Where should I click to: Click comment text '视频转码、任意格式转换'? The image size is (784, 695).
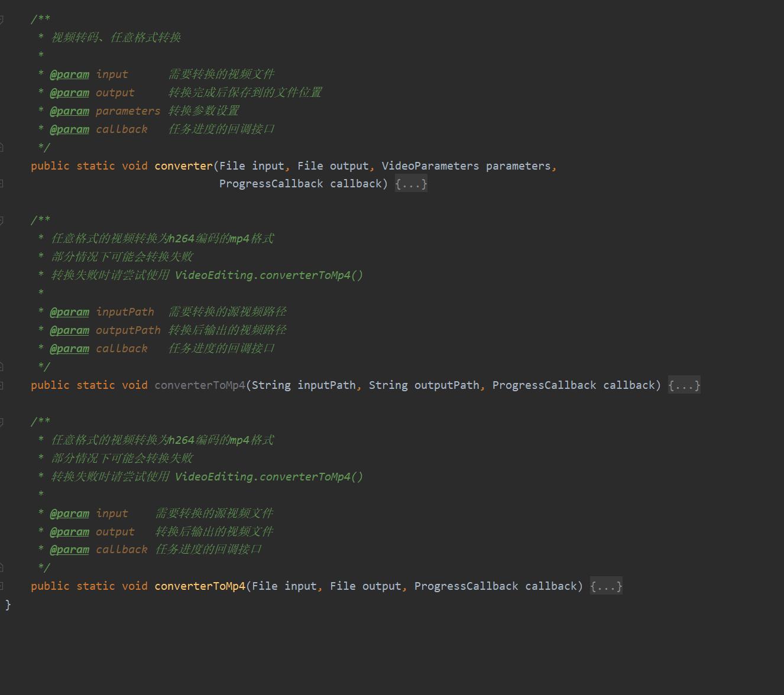[116, 37]
